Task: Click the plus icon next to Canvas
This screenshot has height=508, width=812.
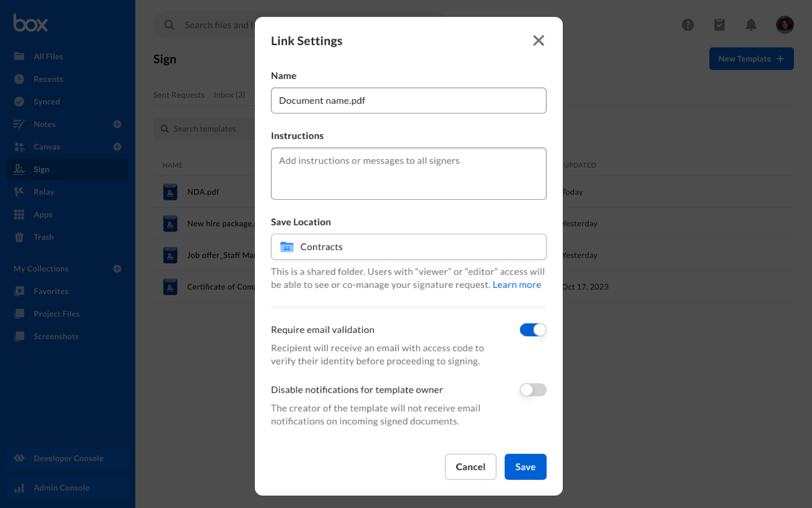Action: (x=117, y=147)
